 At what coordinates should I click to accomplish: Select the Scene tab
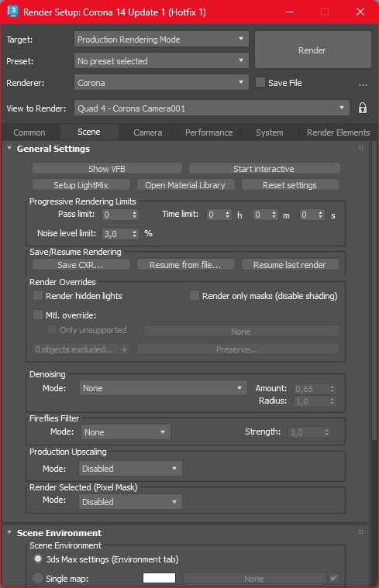click(89, 132)
